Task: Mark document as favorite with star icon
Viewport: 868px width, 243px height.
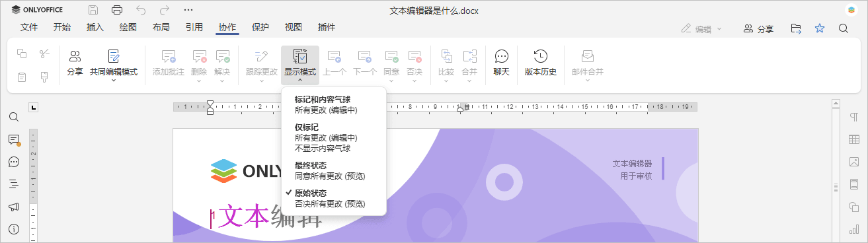Action: pos(820,28)
